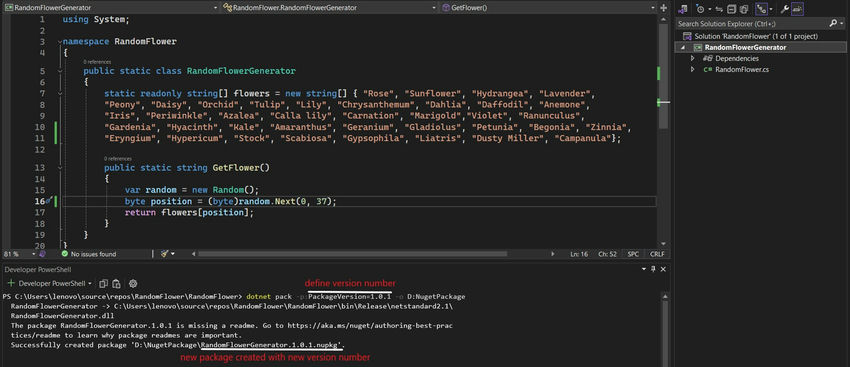This screenshot has width=850, height=367.
Task: Expand the RandomFlower.cs tree node
Action: [692, 69]
